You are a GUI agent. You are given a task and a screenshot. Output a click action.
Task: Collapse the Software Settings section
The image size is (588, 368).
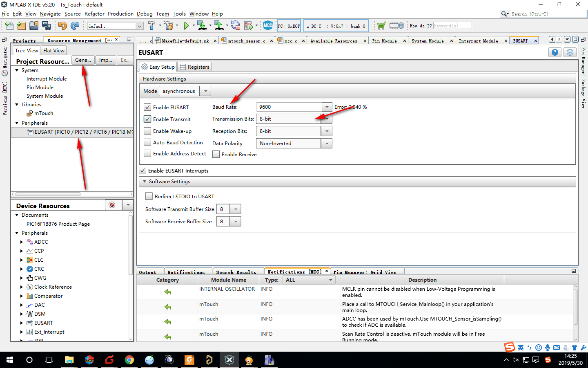145,181
